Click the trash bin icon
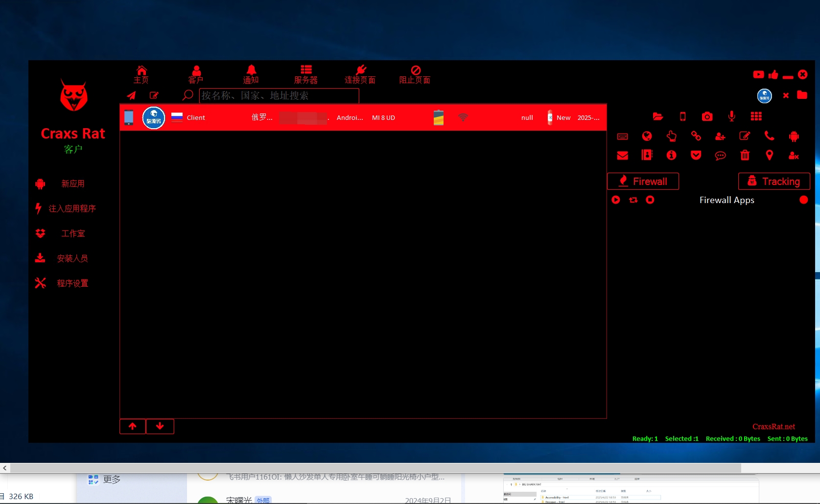Image resolution: width=820 pixels, height=504 pixels. (x=745, y=155)
